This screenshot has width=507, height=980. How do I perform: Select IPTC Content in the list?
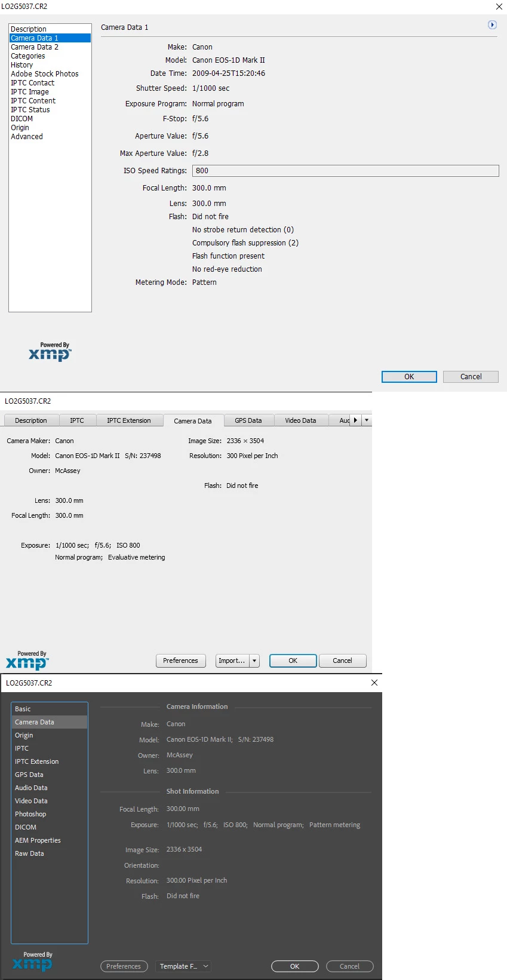coord(50,100)
